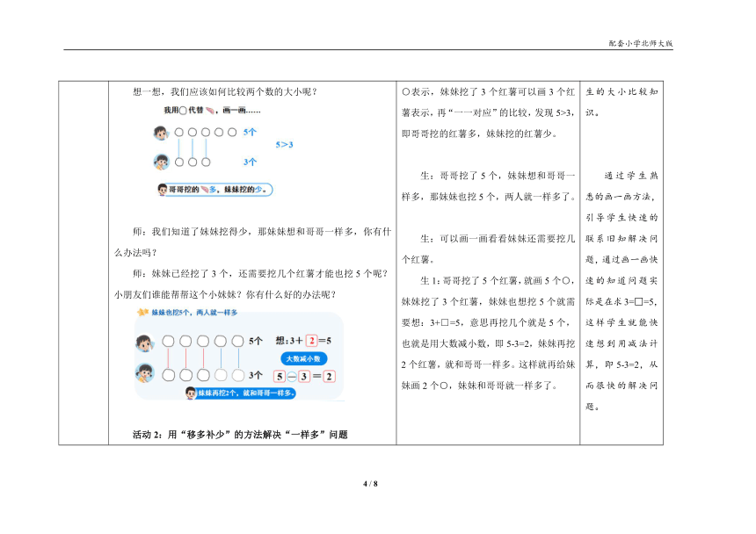Screen dimensions: 756x534
Task: Click the right column line 通过学生熟
Action: pos(631,176)
